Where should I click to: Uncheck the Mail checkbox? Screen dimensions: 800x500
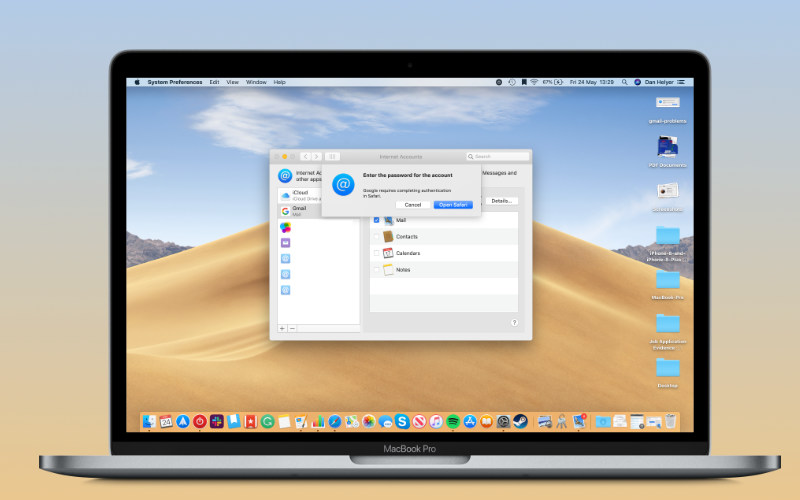[x=377, y=220]
